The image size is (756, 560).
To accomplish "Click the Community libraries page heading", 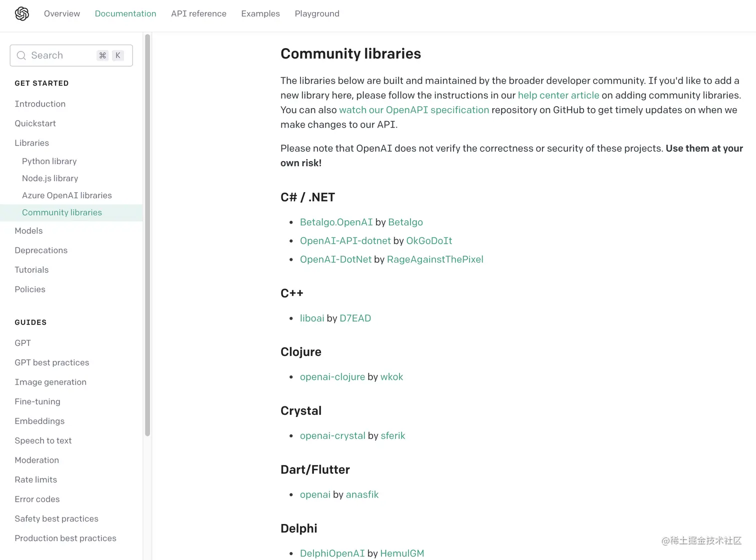I will (350, 54).
